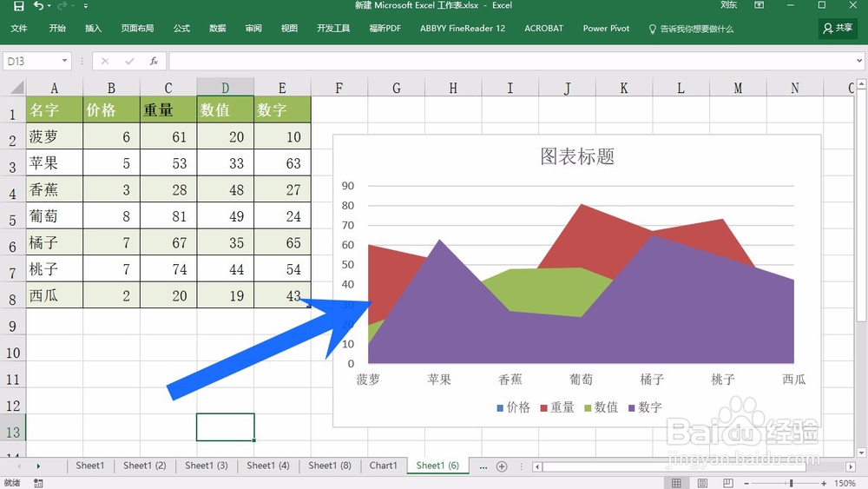868x489 pixels.
Task: Switch to the 插入 ribbon tab
Action: [x=93, y=29]
